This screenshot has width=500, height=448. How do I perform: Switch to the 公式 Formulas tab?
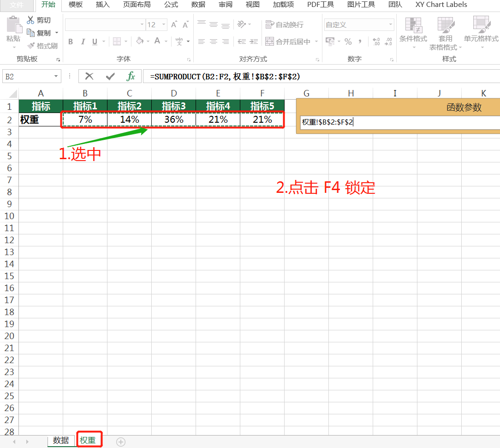coord(171,5)
